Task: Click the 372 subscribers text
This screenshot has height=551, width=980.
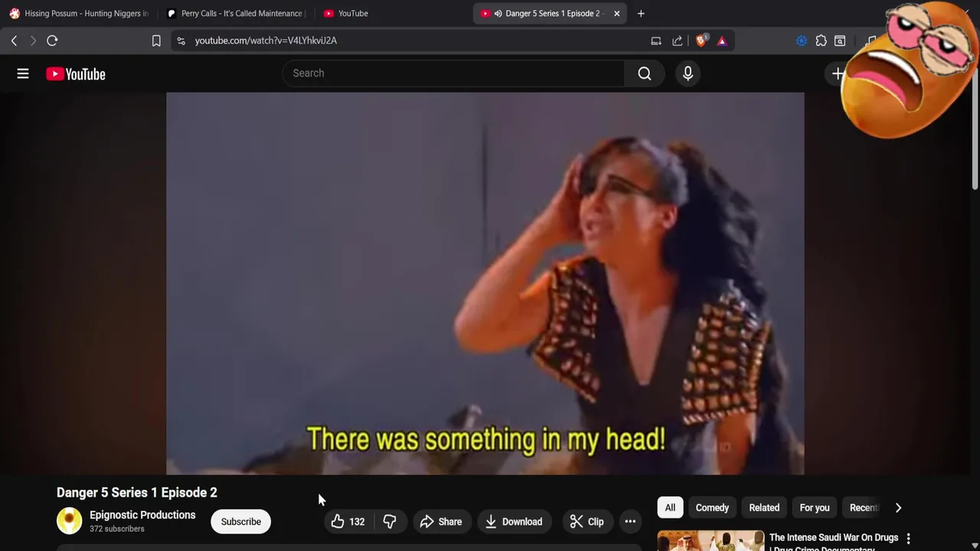Action: point(117,529)
